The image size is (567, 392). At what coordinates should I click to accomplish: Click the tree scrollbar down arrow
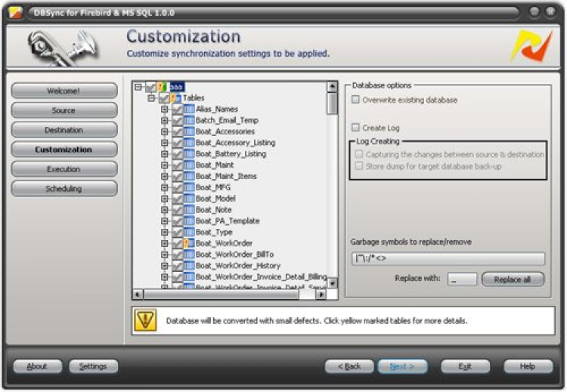coord(332,283)
